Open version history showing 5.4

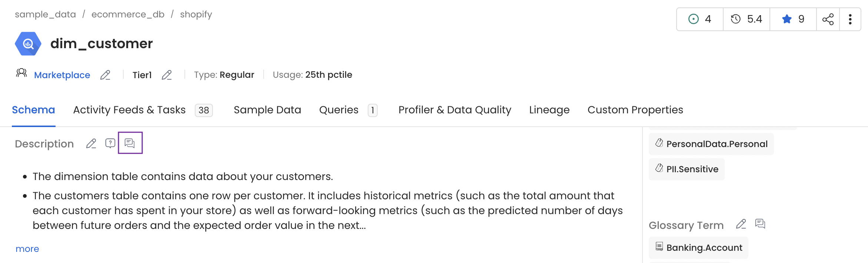click(746, 19)
